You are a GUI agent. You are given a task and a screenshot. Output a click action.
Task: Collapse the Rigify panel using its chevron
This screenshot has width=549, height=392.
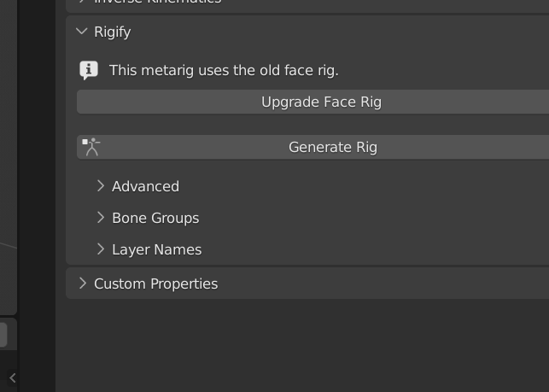pos(82,32)
